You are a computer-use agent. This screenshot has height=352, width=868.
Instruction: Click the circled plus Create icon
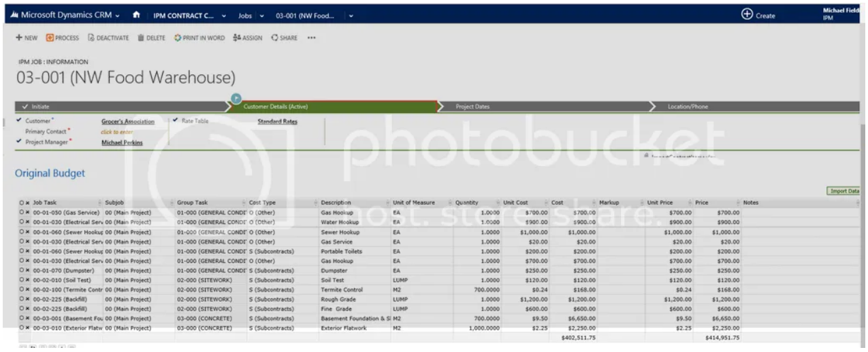(x=746, y=14)
